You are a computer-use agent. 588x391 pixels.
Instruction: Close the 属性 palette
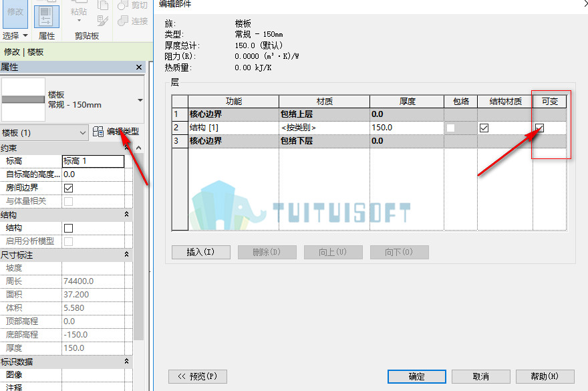[x=139, y=67]
